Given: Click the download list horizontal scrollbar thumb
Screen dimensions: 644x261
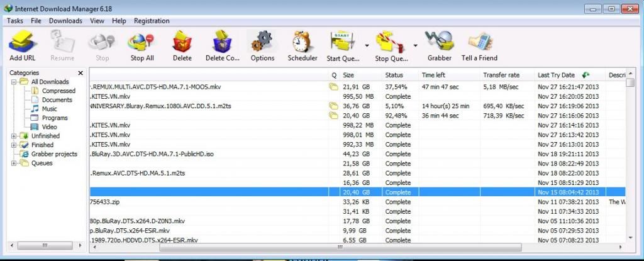Looking at the screenshot, I should coord(340,247).
